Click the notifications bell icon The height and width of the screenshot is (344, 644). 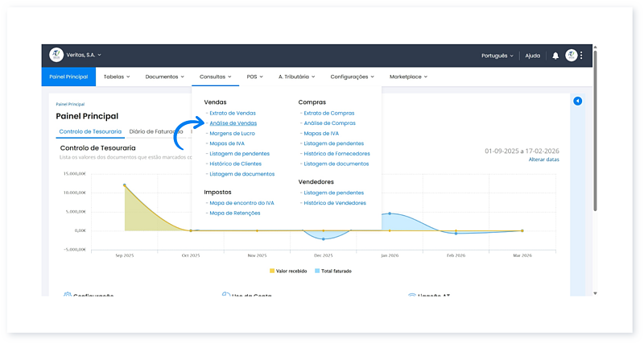pos(555,56)
